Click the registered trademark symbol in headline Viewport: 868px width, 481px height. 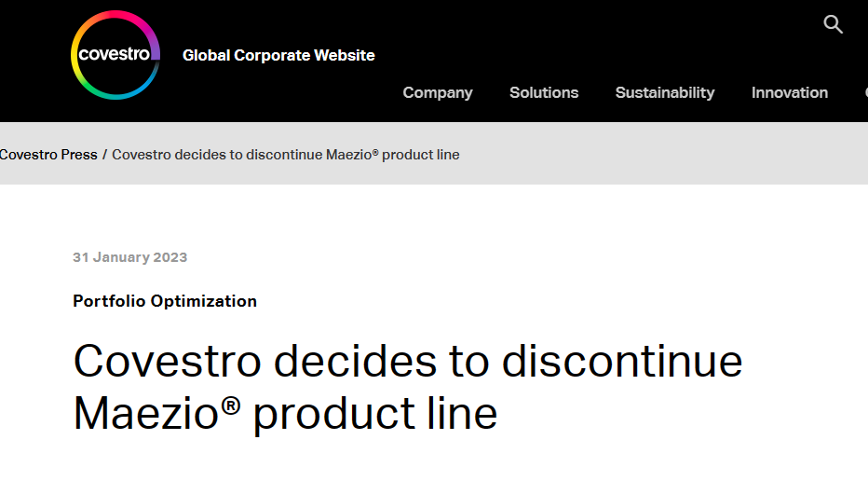231,405
